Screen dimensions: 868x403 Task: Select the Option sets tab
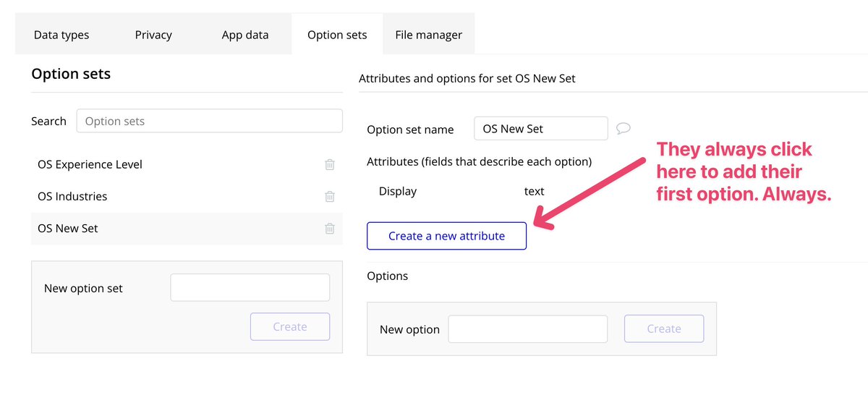pos(337,34)
